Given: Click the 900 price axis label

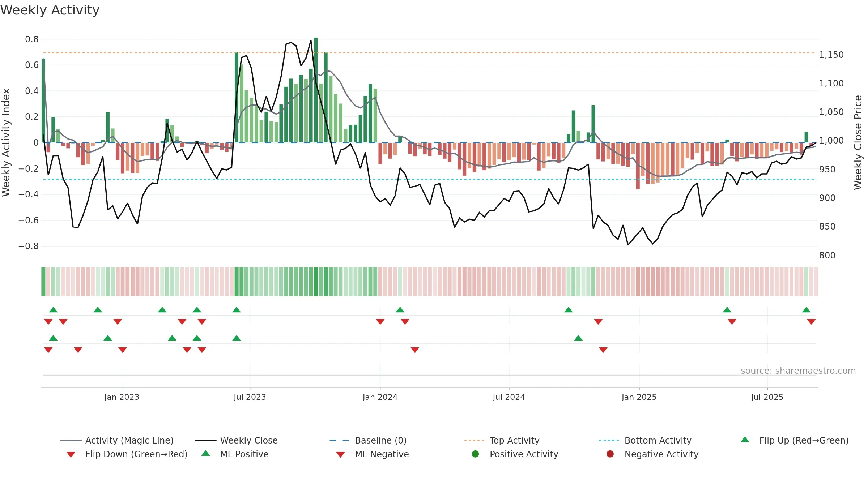Looking at the screenshot, I should [x=827, y=198].
